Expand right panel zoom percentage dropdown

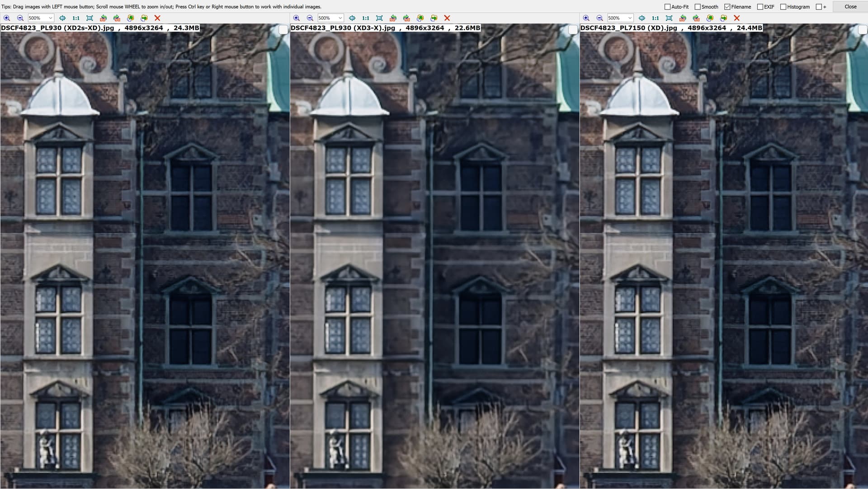(630, 18)
